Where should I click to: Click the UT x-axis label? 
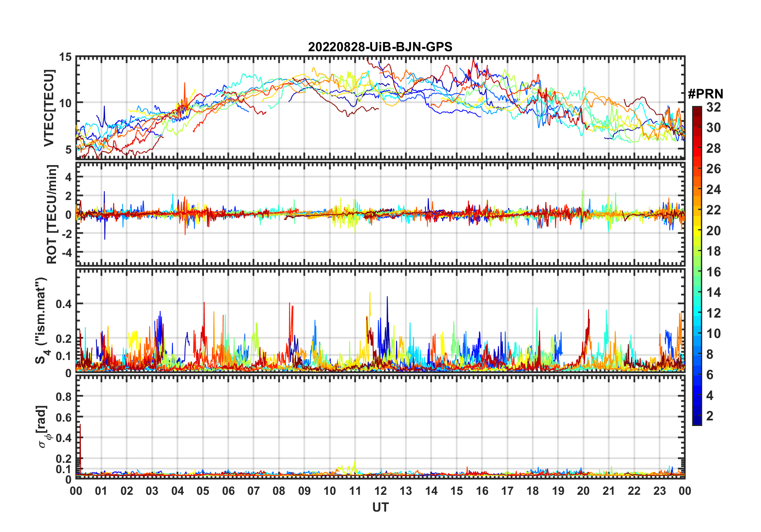[x=380, y=507]
